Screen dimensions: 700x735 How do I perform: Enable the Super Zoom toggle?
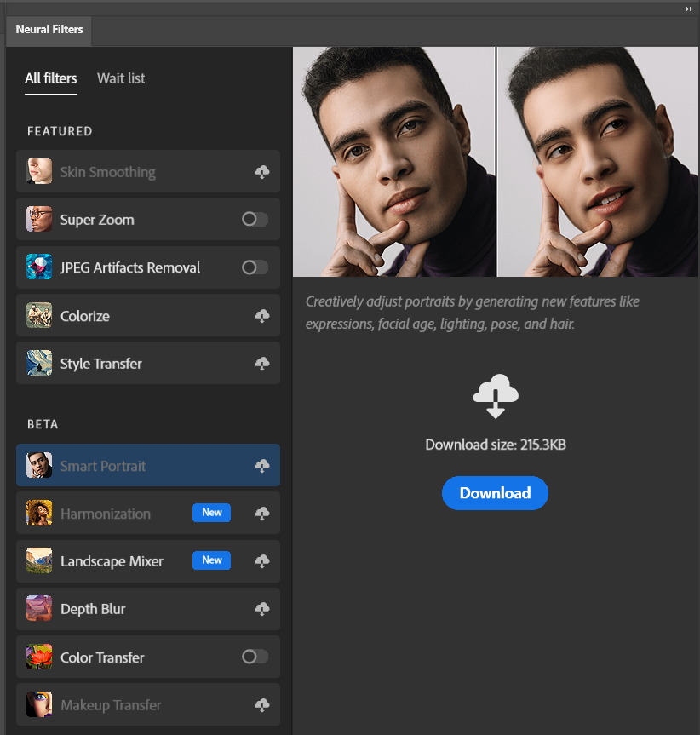(x=255, y=219)
